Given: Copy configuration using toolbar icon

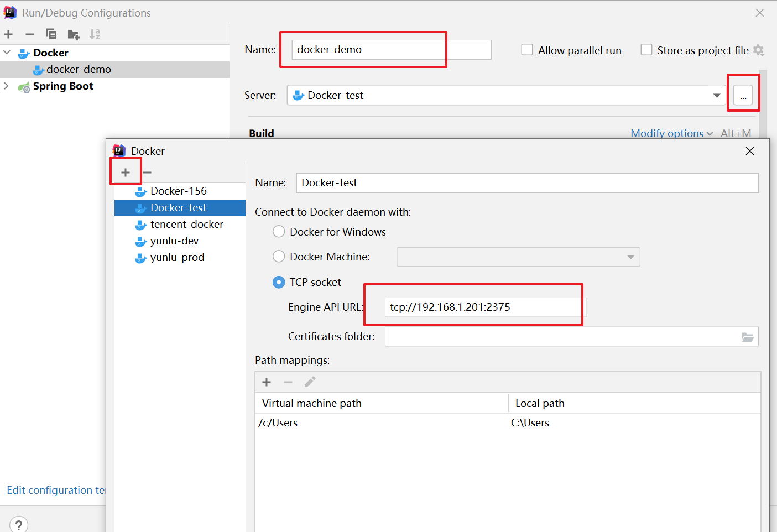Looking at the screenshot, I should click(51, 34).
